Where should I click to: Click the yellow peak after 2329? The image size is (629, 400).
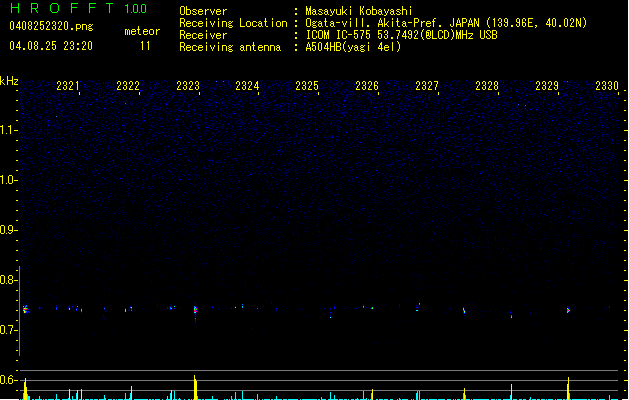[568, 388]
